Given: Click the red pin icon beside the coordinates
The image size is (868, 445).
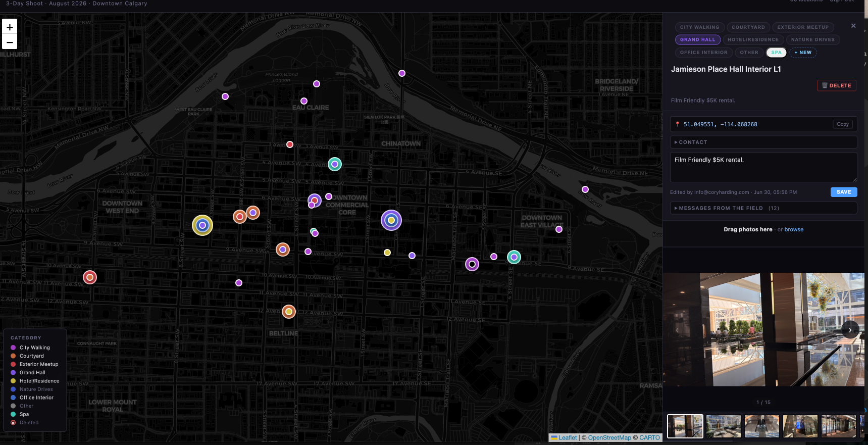Looking at the screenshot, I should (x=678, y=124).
